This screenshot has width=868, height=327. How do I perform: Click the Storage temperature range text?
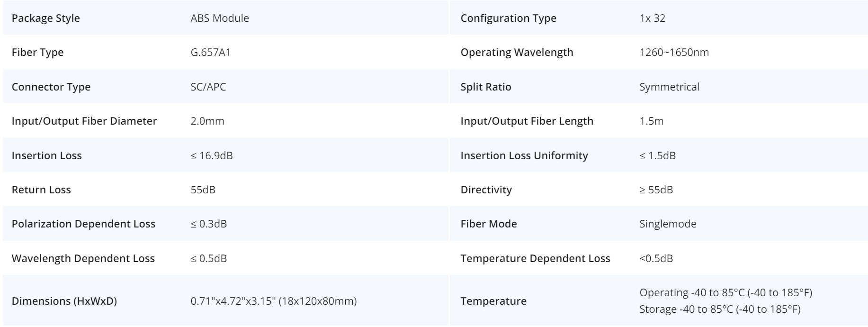tap(720, 309)
